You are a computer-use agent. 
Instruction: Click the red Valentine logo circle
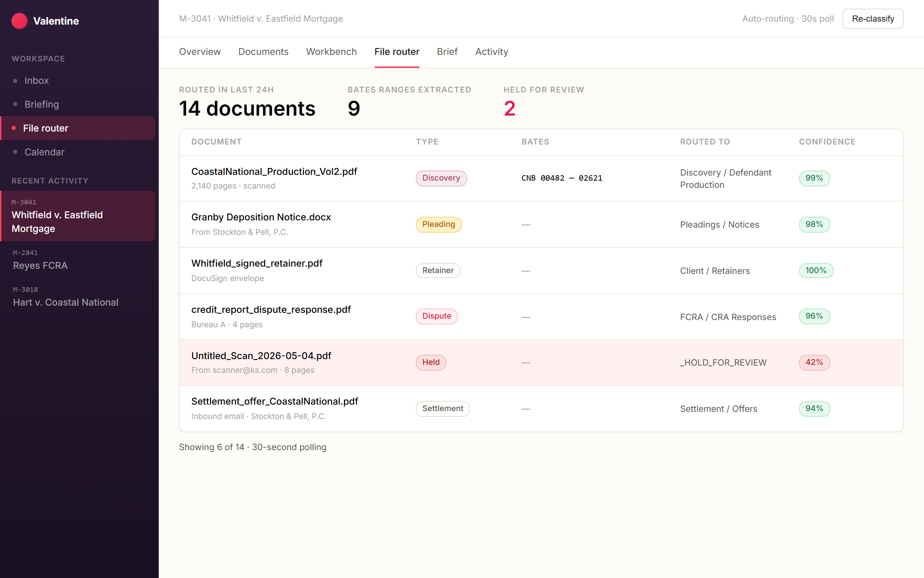click(19, 21)
